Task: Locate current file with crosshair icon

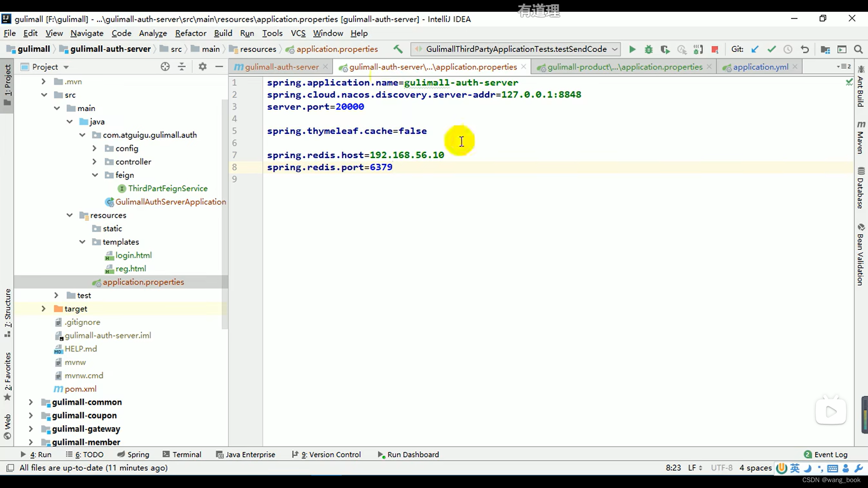Action: [165, 67]
